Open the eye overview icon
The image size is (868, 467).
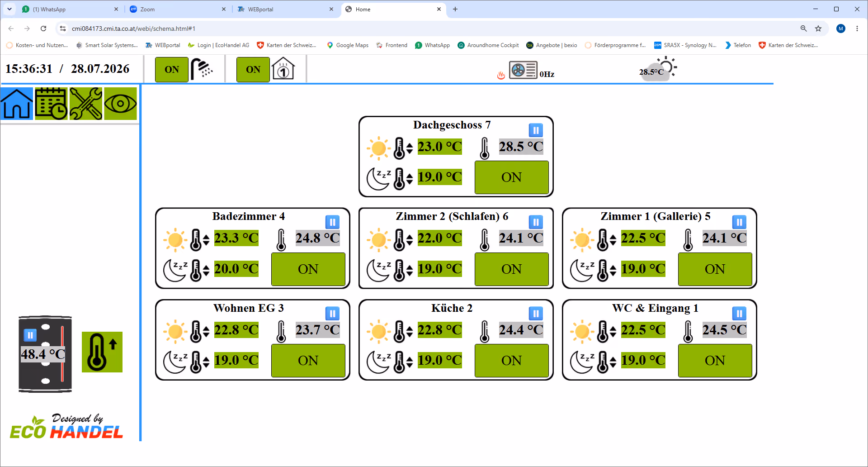coord(120,104)
